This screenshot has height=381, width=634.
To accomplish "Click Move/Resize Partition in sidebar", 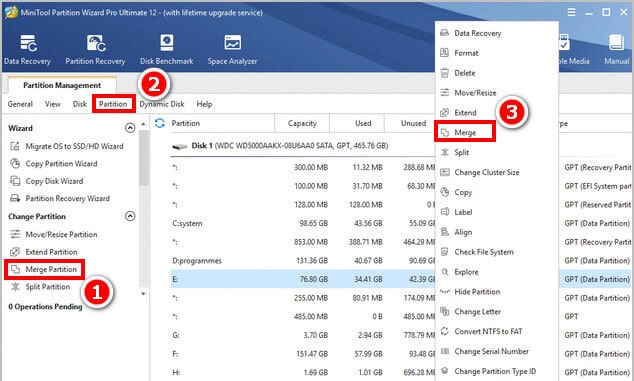I will [54, 234].
